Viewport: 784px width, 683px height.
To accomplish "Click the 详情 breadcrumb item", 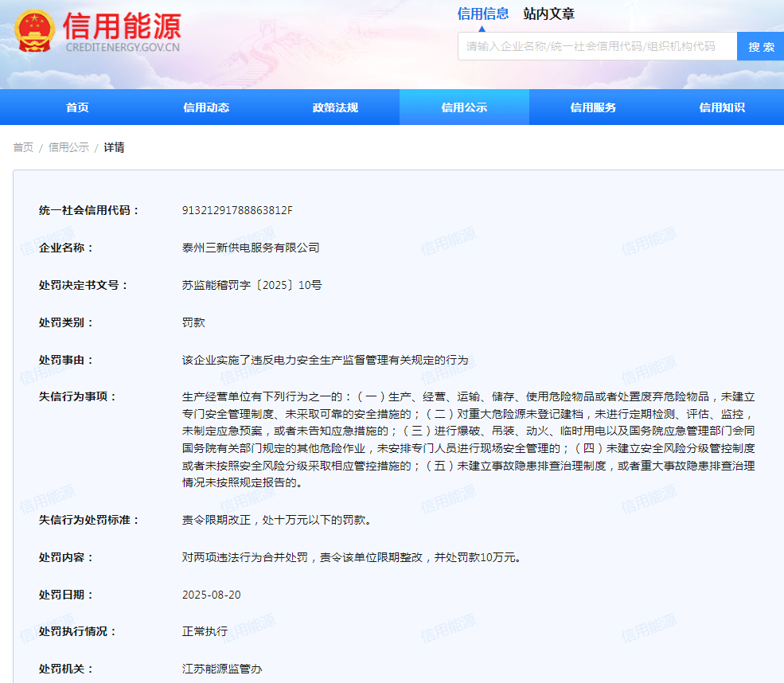I will click(114, 147).
